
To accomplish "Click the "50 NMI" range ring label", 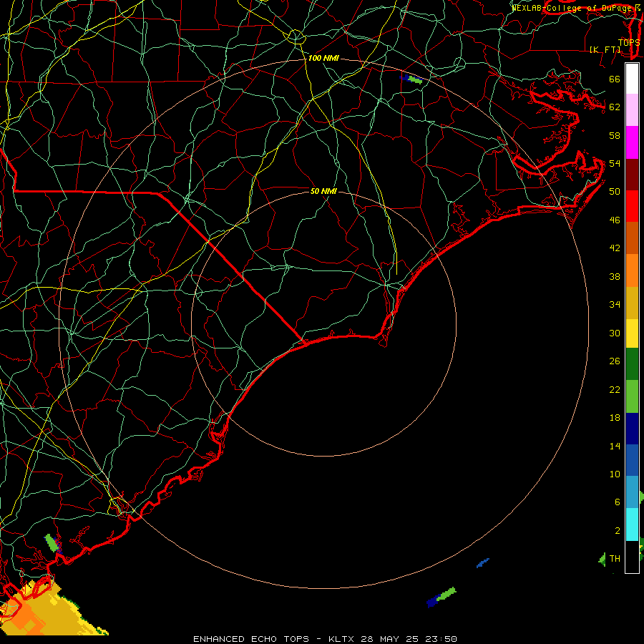I will tap(323, 191).
